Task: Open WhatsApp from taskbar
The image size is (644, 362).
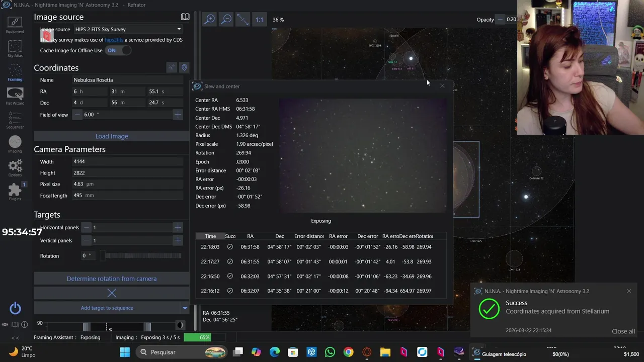Action: pos(330,352)
